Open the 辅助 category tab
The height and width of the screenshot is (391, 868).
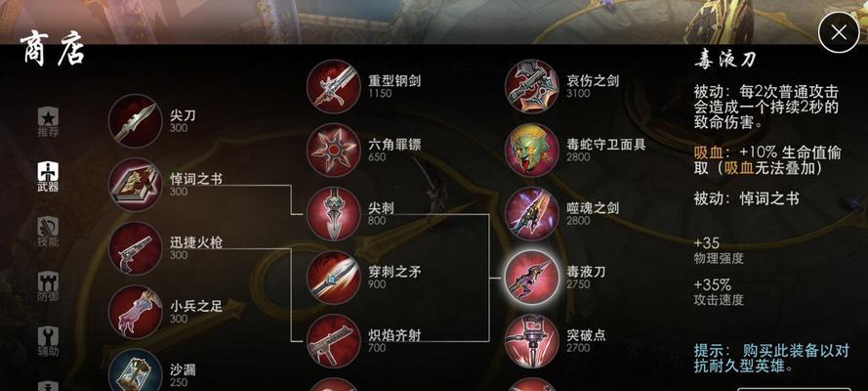(x=48, y=341)
